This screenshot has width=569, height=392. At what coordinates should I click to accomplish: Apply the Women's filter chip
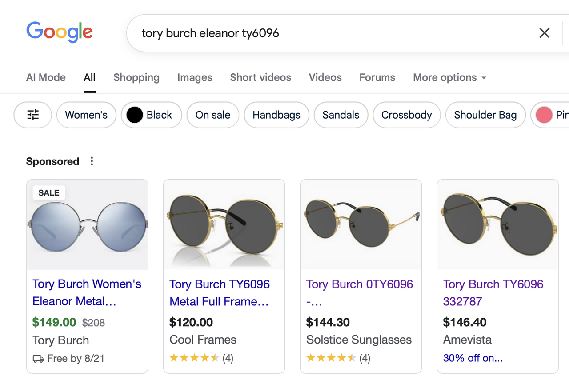(x=86, y=115)
